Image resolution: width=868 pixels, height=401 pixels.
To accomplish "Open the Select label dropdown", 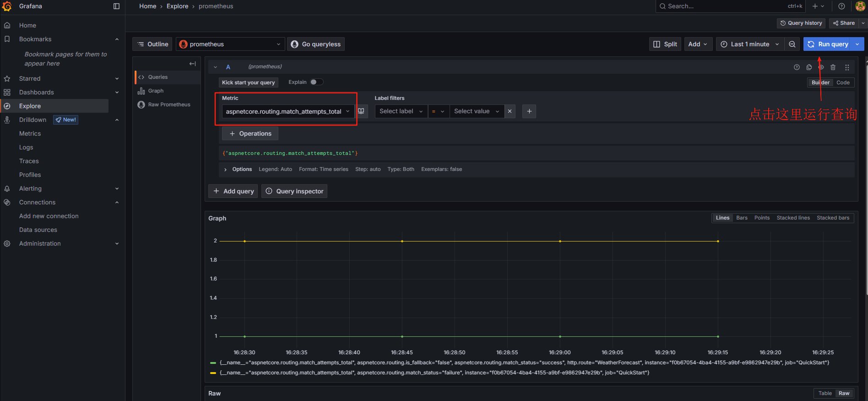I will 401,111.
